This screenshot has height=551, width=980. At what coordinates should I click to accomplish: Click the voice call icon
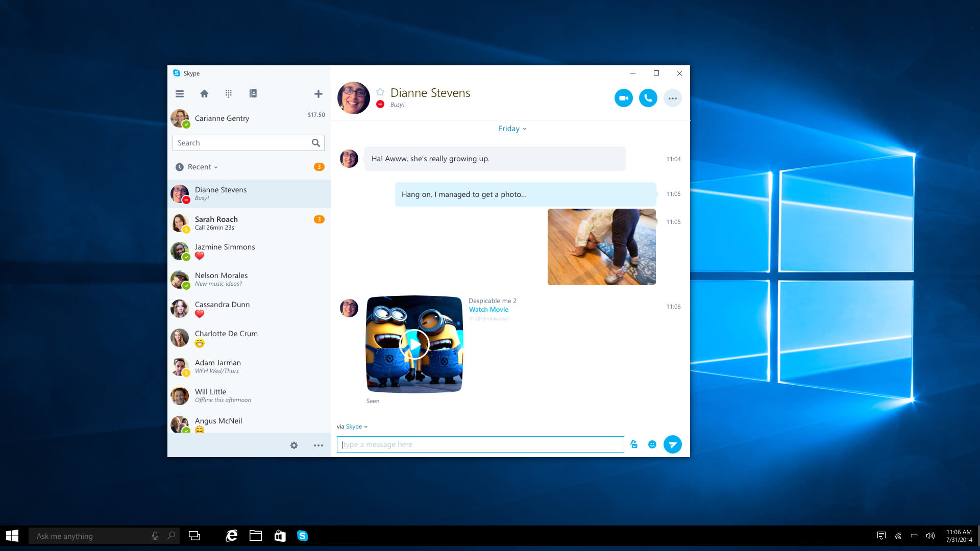(647, 97)
